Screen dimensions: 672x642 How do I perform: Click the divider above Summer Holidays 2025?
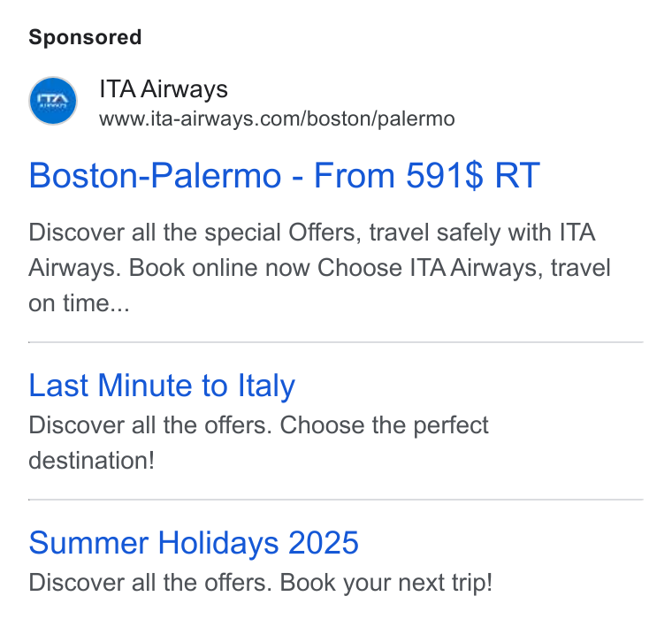(336, 500)
